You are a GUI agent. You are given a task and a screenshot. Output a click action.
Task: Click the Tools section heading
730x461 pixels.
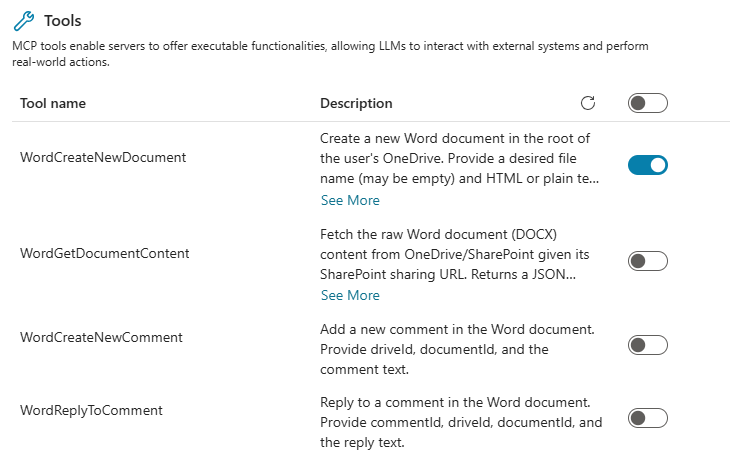tap(63, 20)
